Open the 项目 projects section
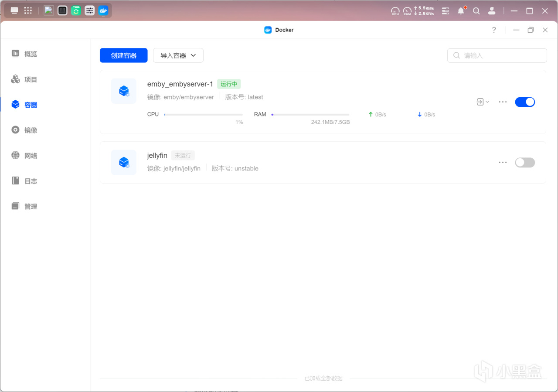 [25, 79]
